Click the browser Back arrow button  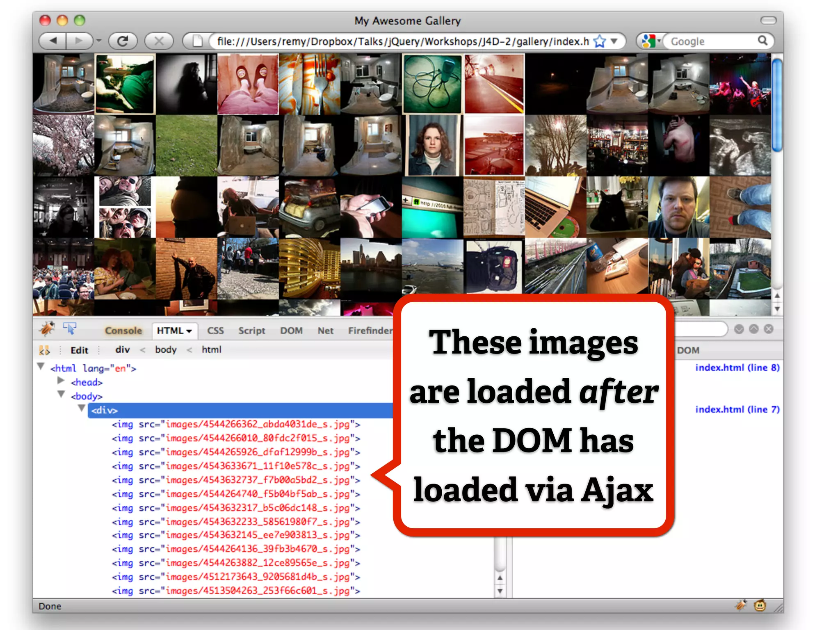[53, 41]
